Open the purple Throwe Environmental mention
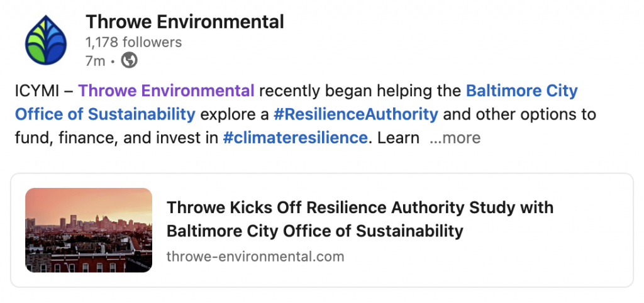644x303 pixels. [166, 91]
